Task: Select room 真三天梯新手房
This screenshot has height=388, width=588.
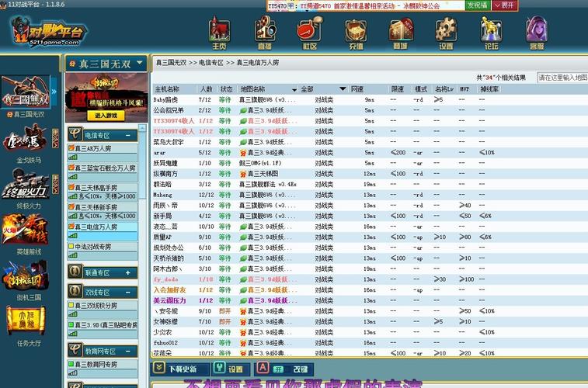Action: pyautogui.click(x=103, y=211)
